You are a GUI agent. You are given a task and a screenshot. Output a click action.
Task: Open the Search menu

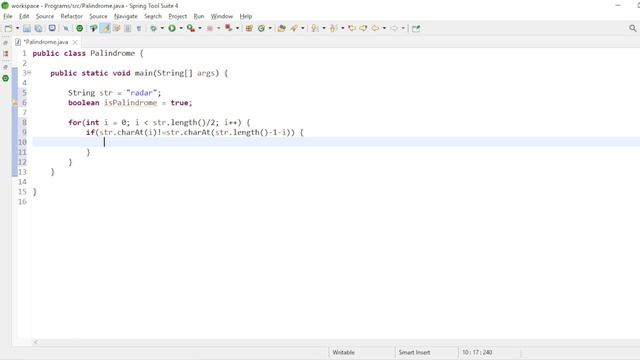(x=153, y=16)
